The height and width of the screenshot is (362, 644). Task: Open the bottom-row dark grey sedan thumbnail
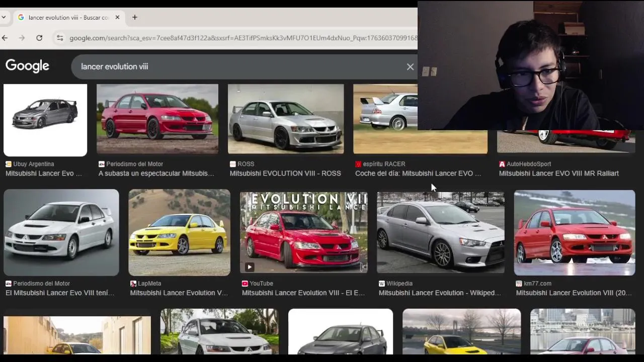(x=341, y=332)
